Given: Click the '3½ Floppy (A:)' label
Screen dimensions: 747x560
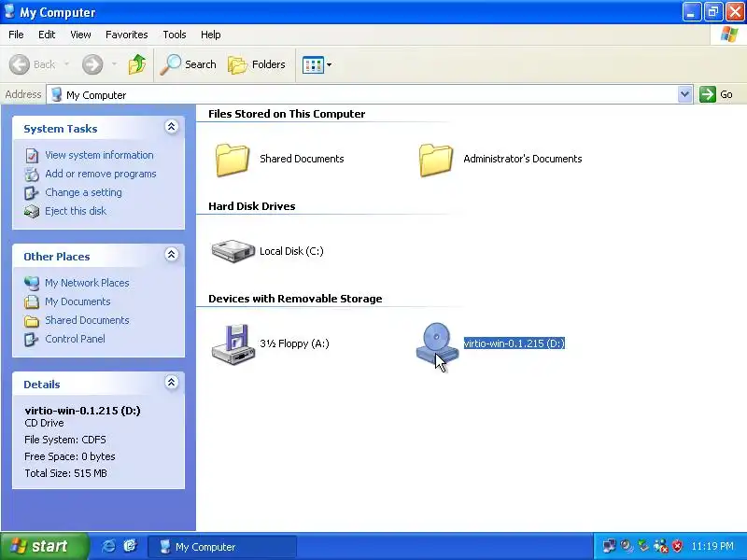Looking at the screenshot, I should (294, 343).
